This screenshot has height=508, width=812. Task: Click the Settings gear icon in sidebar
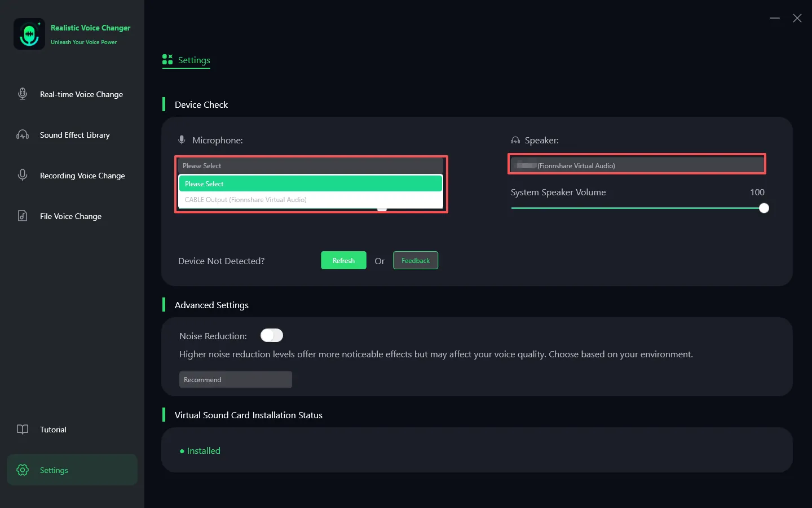click(x=23, y=470)
